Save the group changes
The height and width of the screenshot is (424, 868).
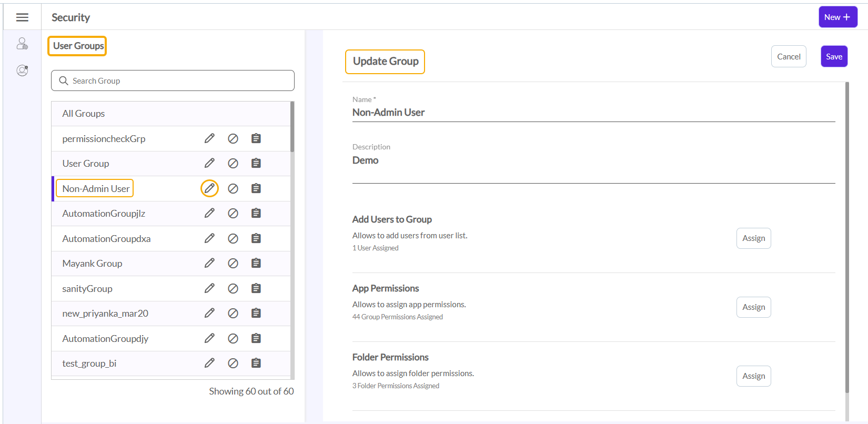point(834,57)
